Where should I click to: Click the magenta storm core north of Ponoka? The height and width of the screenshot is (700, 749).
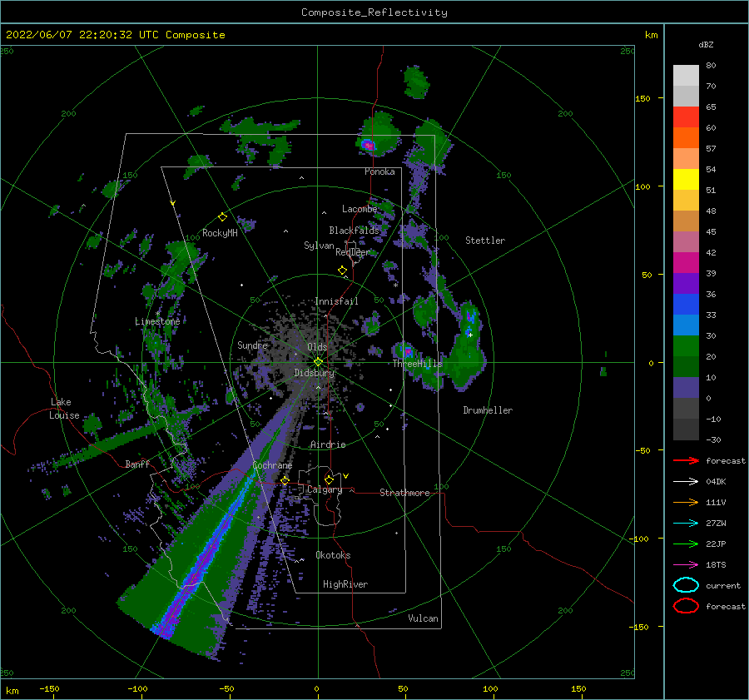[x=369, y=145]
